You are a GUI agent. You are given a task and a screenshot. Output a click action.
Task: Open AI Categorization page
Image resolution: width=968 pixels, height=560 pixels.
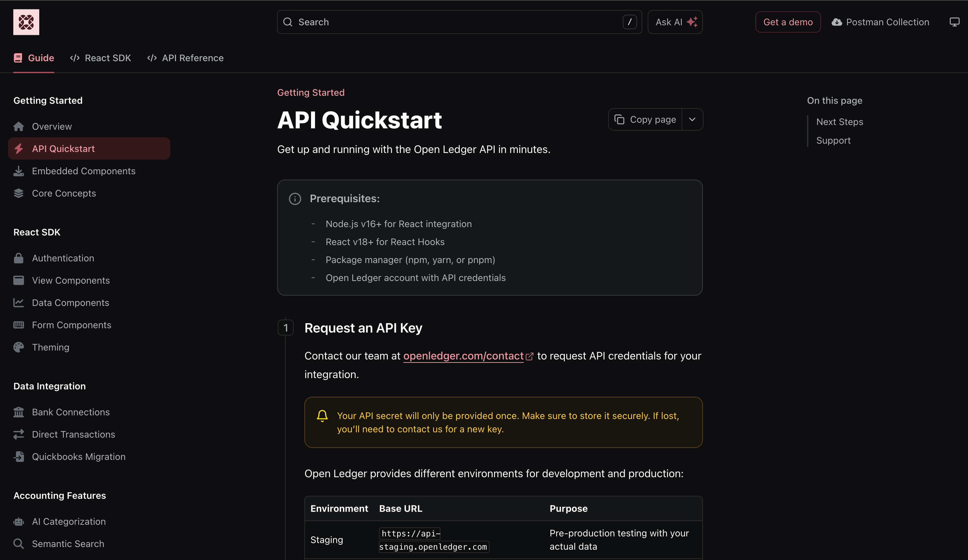point(89,521)
